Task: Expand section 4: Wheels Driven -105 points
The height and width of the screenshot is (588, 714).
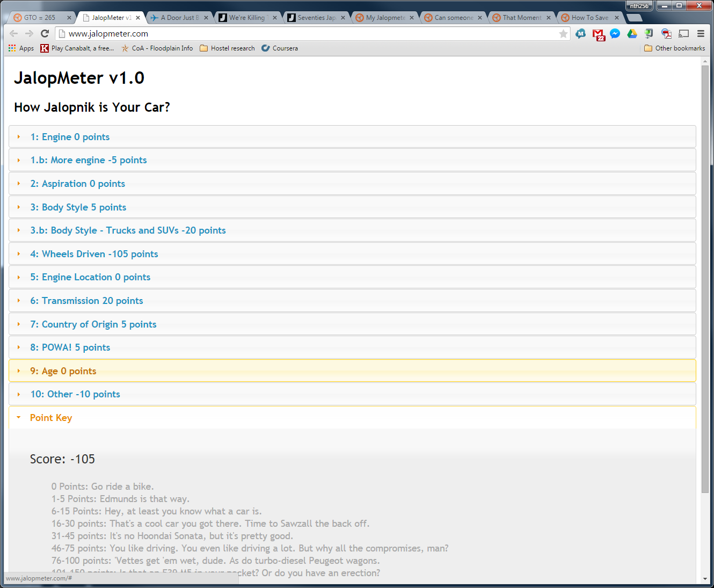Action: coord(352,254)
